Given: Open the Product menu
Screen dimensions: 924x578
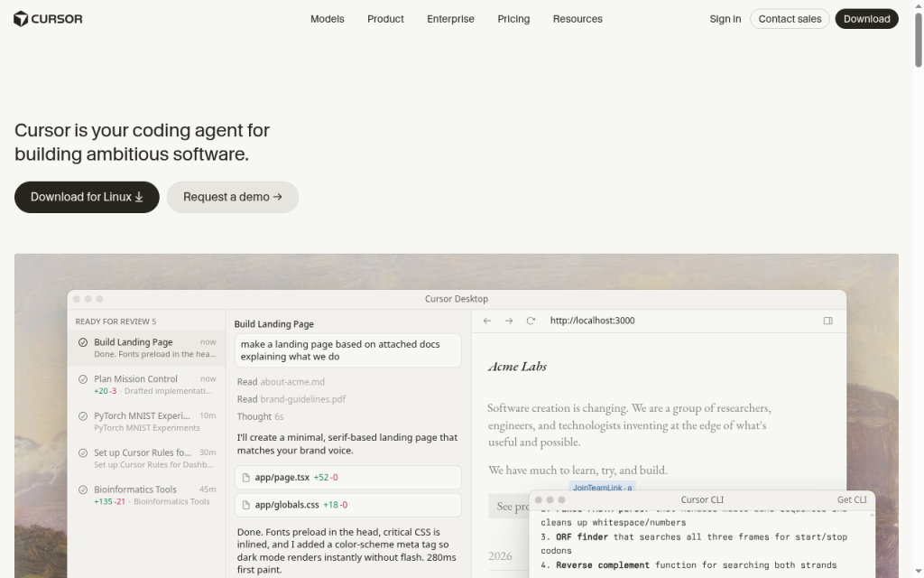Looking at the screenshot, I should 385,19.
